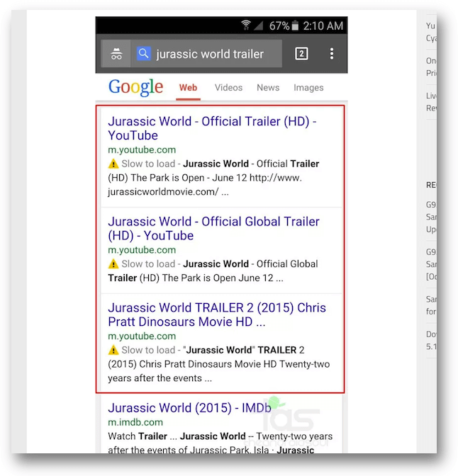Viewport: 458px width, 476px height.
Task: Open 'Jurassic World - Official Global Trailer' link
Action: pos(213,229)
